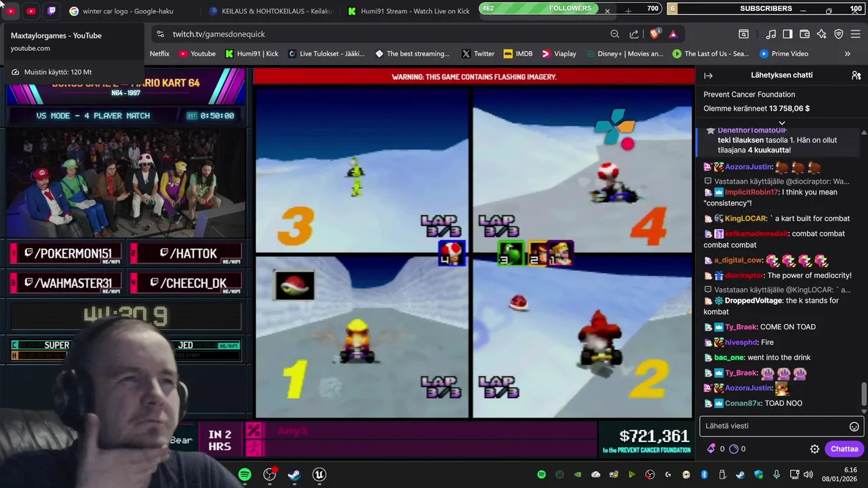Open the Twitter bookmark

click(478, 54)
